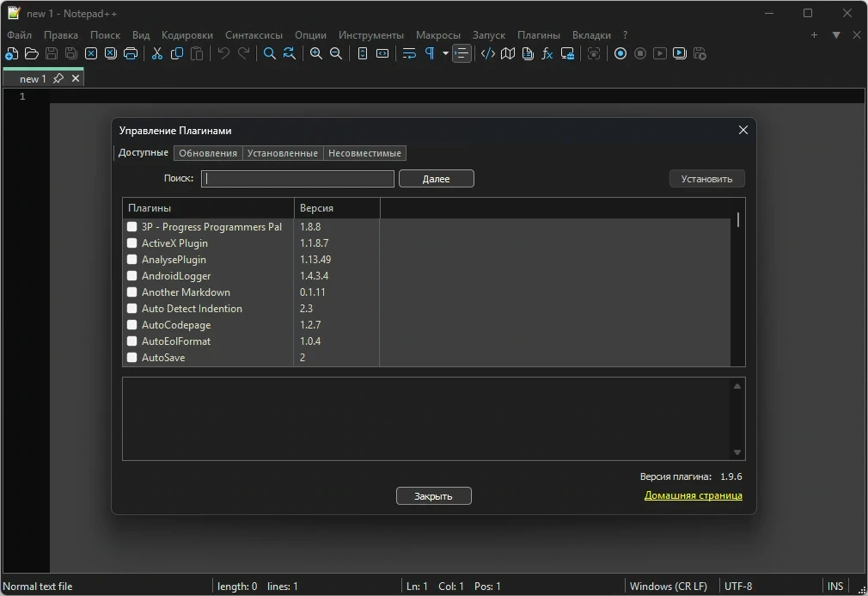Check the AutoSave plugin checkbox

[131, 357]
